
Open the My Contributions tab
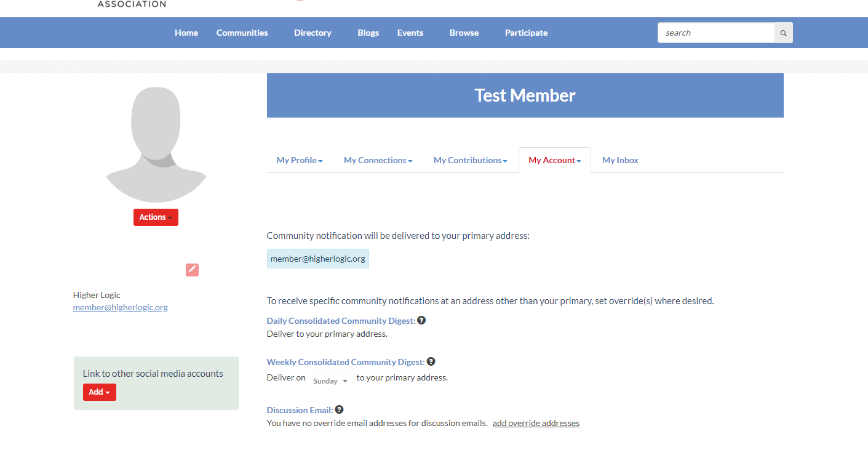470,160
